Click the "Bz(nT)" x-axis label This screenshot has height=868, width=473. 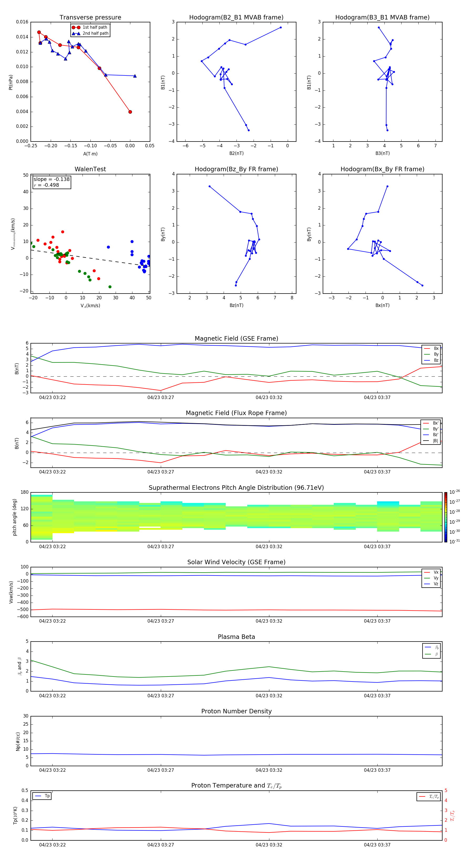point(236,305)
